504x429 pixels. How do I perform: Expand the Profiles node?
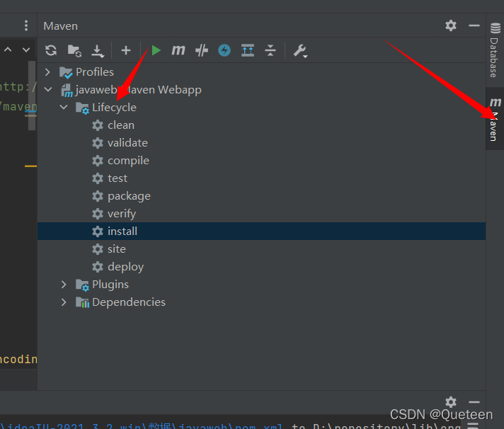[x=47, y=72]
